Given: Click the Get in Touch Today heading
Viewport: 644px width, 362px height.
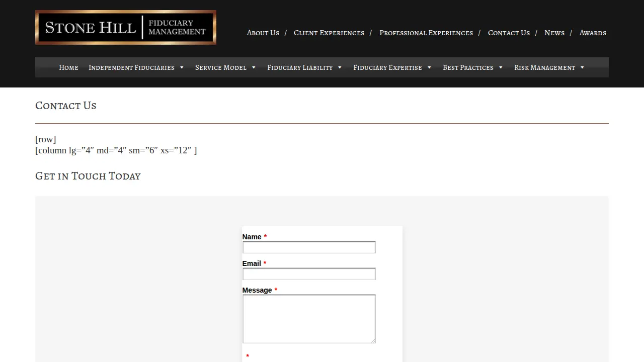Looking at the screenshot, I should click(88, 176).
